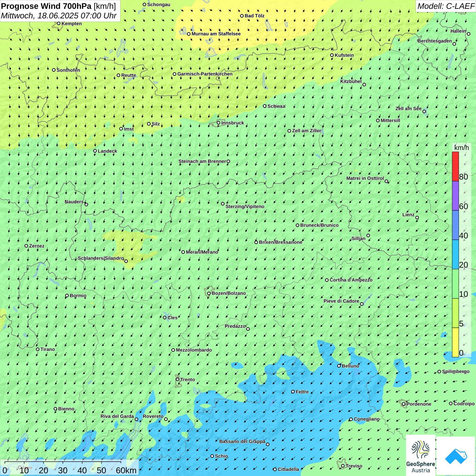This screenshot has height=476, width=476.
Task: Select the Kufstein marker circle
Action: [x=332, y=55]
